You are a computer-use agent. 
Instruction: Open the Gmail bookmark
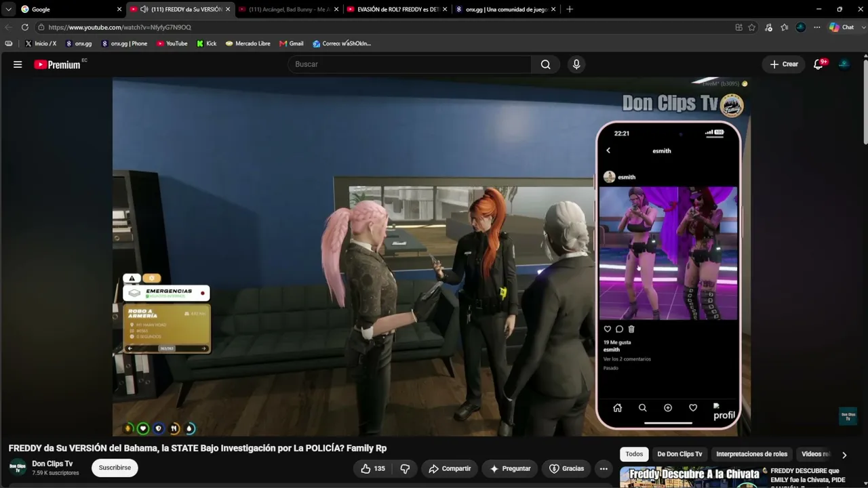pos(292,43)
